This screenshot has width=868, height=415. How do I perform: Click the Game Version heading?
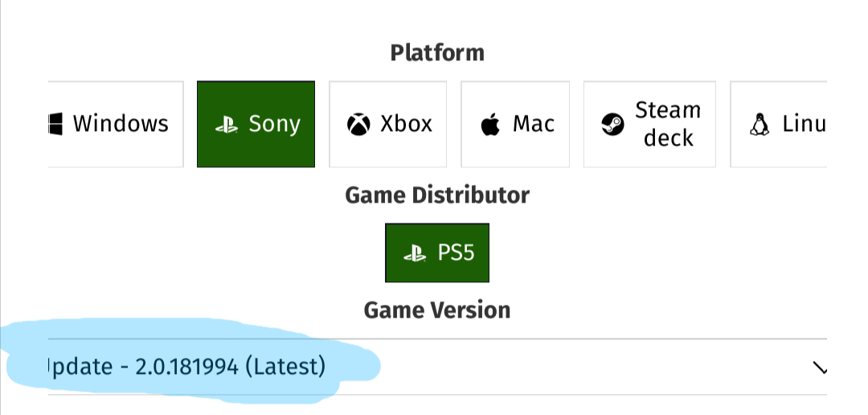(x=436, y=310)
